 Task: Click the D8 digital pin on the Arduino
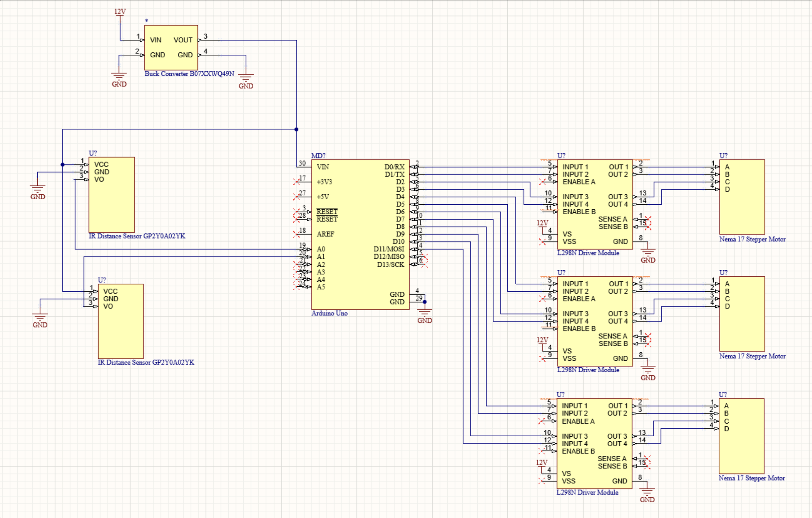pos(400,227)
